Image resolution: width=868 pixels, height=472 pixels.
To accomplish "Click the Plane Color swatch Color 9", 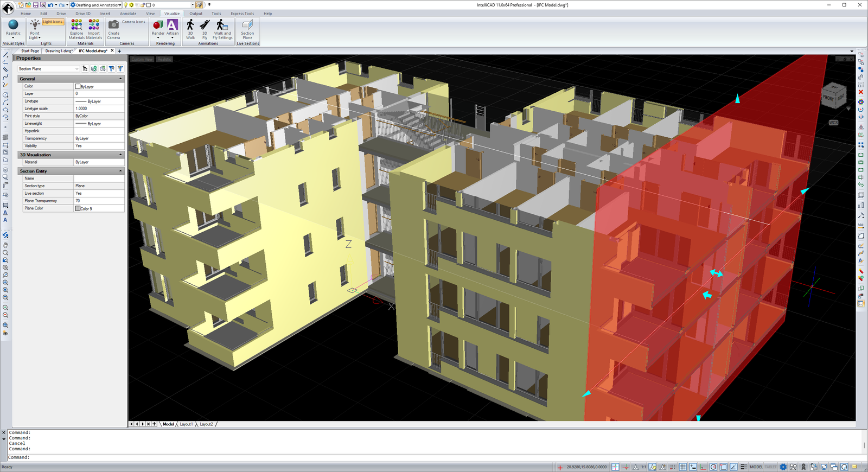I will (78, 208).
